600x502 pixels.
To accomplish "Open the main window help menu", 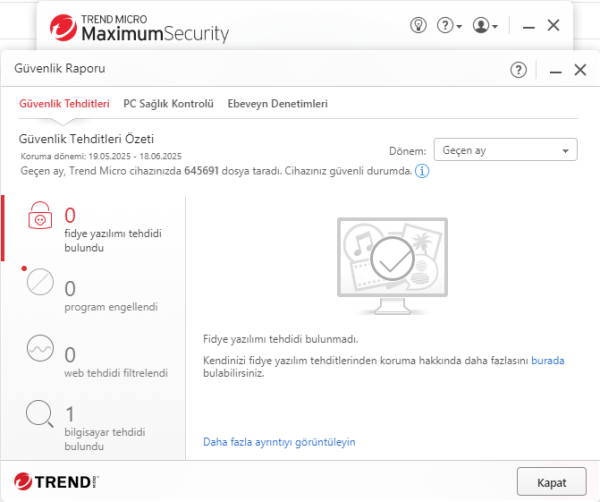I will coord(449,25).
